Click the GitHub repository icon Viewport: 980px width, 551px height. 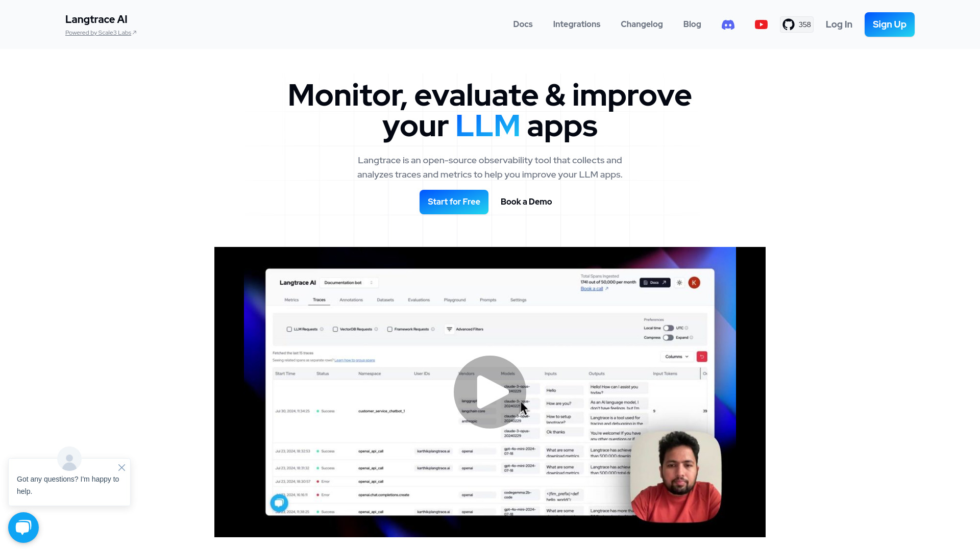(788, 24)
